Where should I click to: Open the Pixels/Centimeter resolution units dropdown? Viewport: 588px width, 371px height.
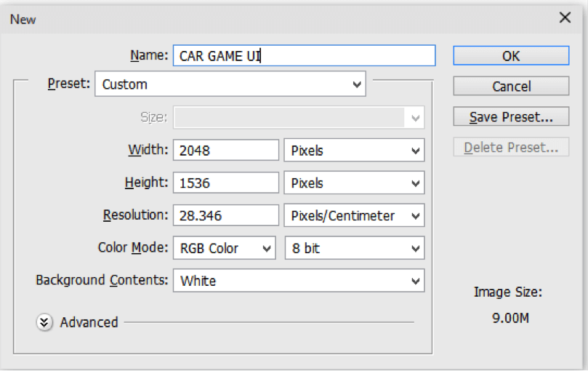click(354, 216)
